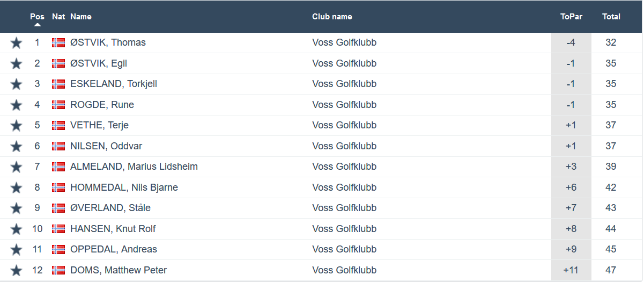644x282 pixels.
Task: Click Norwegian flag beside ROGDE, Rune
Action: coord(58,105)
